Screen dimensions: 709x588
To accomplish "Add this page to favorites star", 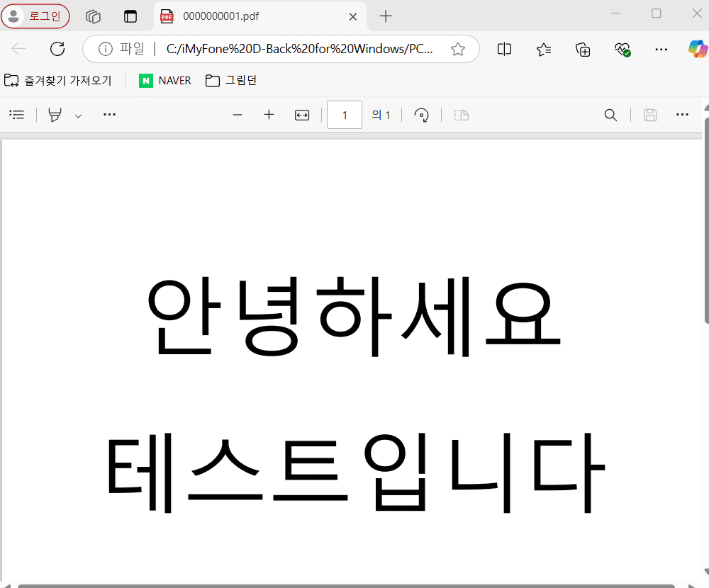I will click(x=458, y=49).
